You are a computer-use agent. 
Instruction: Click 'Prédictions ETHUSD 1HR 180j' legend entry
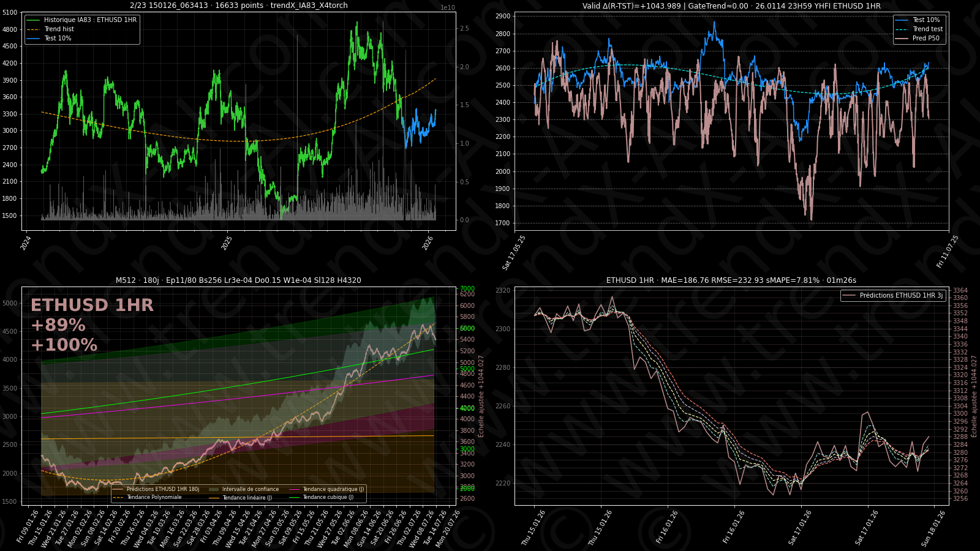(162, 489)
